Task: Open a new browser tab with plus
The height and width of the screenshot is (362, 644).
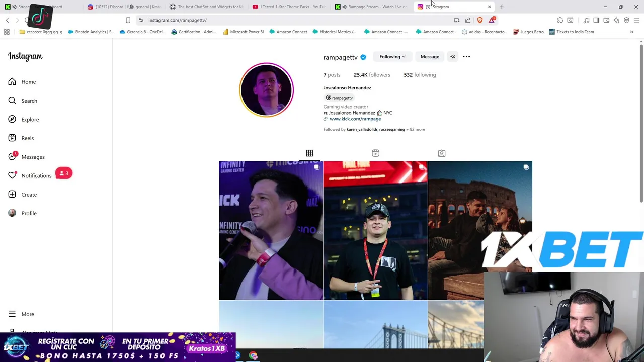Action: click(x=502, y=7)
